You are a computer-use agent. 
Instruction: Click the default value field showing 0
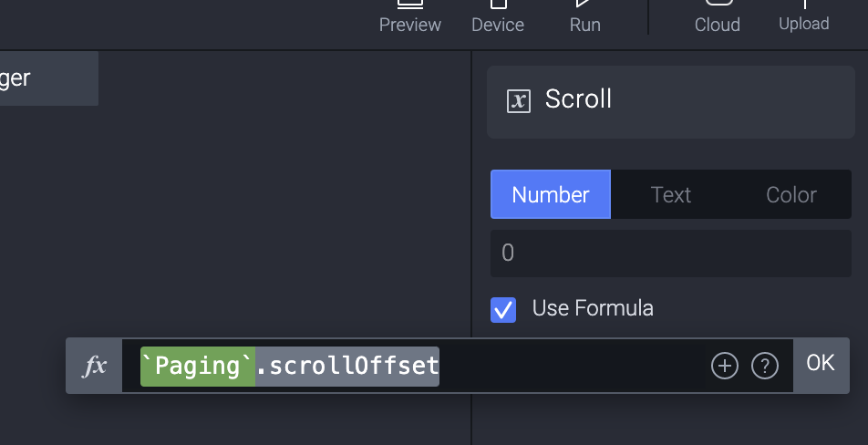[x=670, y=253]
